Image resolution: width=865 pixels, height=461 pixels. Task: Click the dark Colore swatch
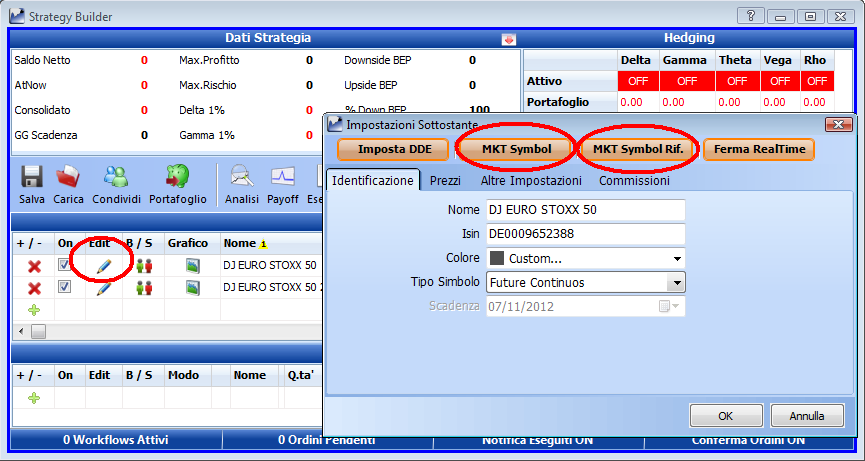497,258
